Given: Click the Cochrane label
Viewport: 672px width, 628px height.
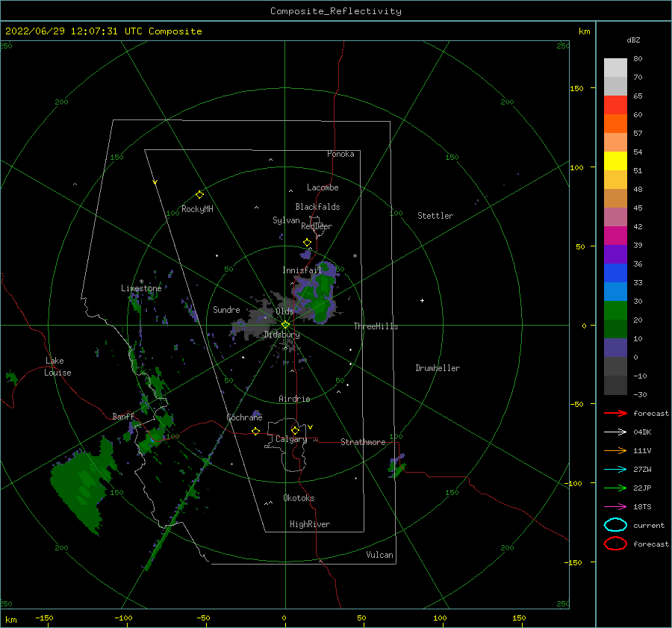Looking at the screenshot, I should [244, 417].
